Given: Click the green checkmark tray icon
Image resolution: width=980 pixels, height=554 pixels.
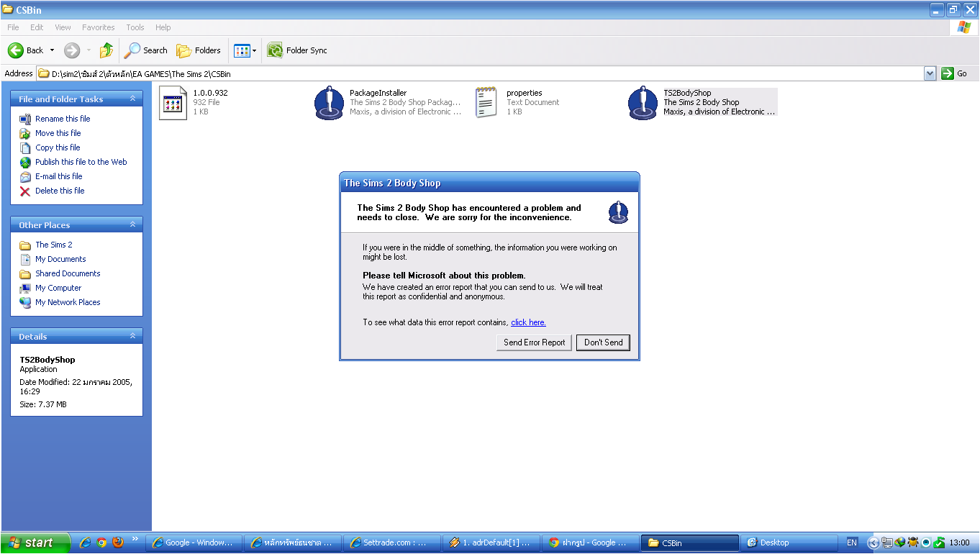Looking at the screenshot, I should [939, 543].
